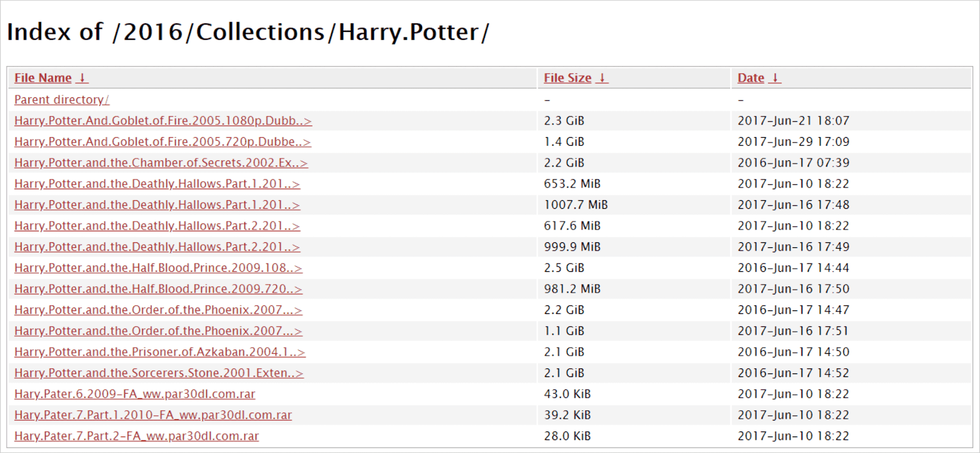980x453 pixels.
Task: Download Prisoner of Azkaban 2004 file
Action: tap(159, 352)
